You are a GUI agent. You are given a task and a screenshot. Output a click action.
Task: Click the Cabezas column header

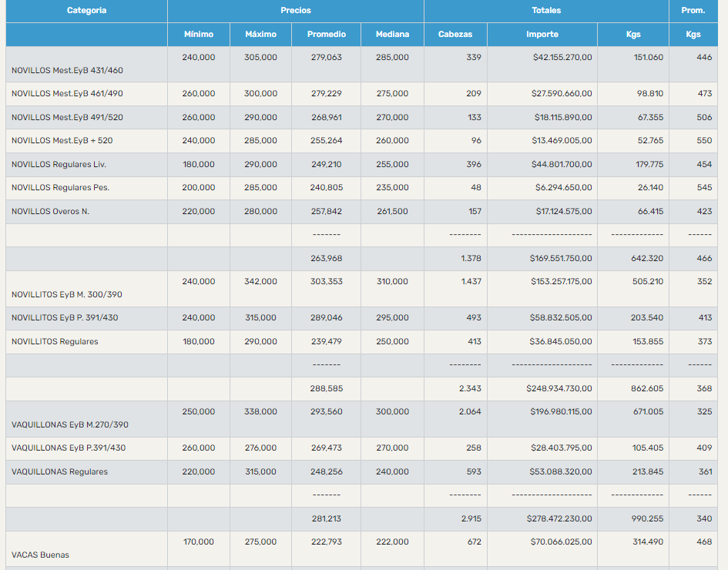click(455, 35)
